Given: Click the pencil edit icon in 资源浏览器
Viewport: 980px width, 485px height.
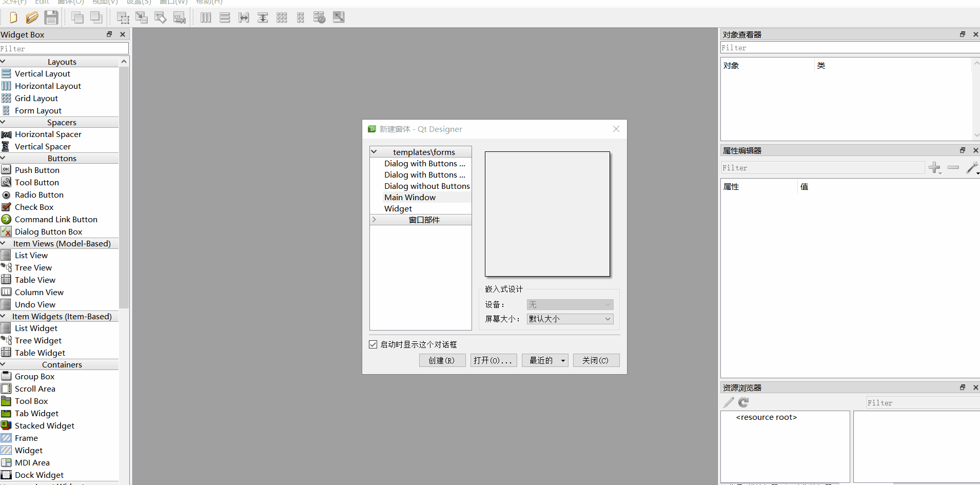Looking at the screenshot, I should click(729, 402).
